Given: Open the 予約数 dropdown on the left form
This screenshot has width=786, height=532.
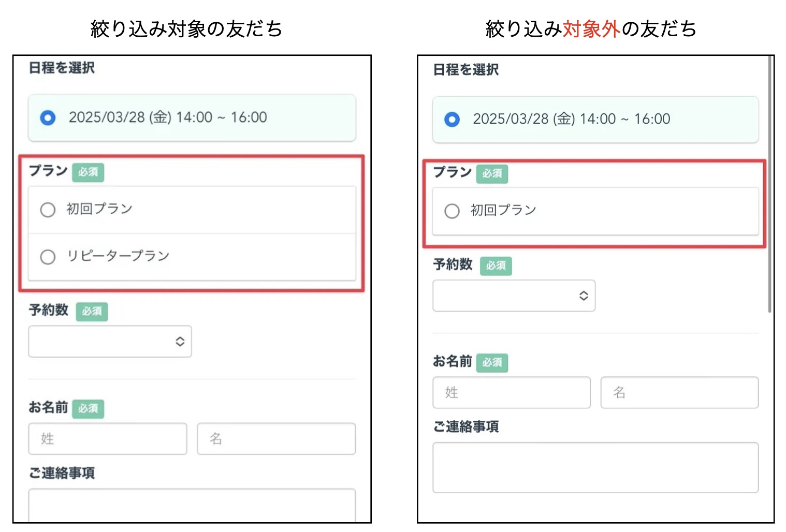Looking at the screenshot, I should pyautogui.click(x=110, y=342).
